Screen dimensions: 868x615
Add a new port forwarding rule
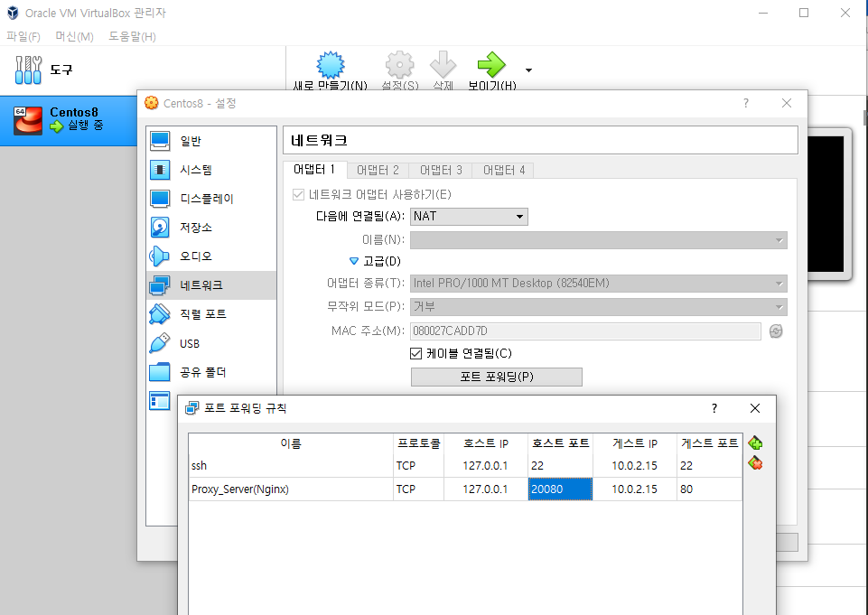[755, 443]
